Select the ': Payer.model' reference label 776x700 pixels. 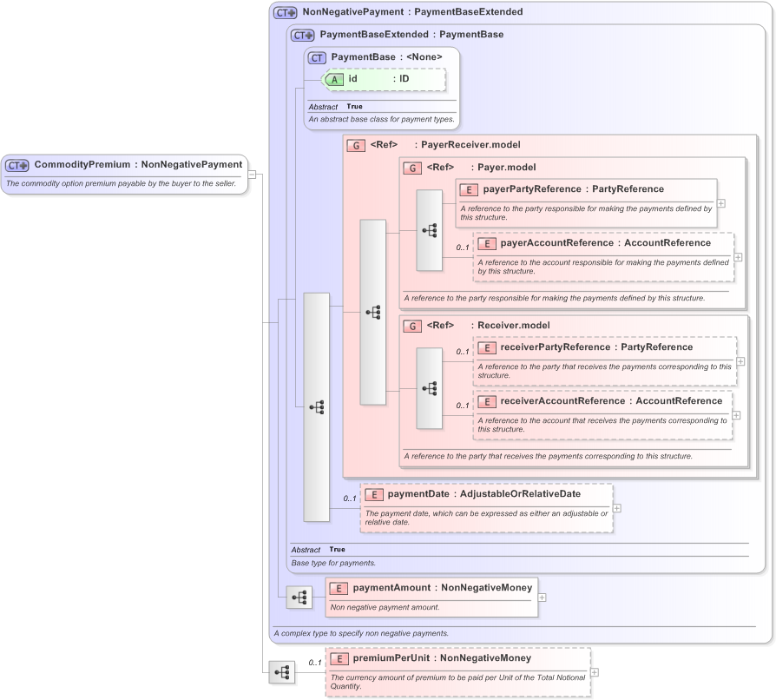coord(503,168)
